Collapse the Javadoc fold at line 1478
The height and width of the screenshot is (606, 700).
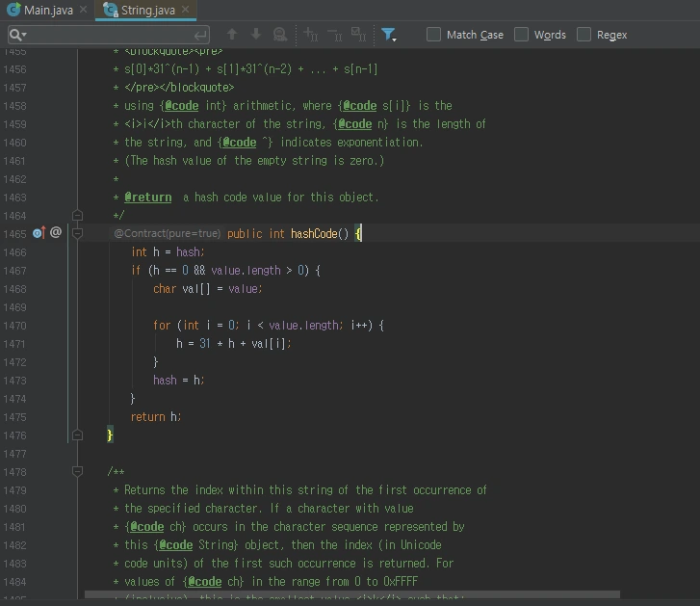click(x=78, y=471)
